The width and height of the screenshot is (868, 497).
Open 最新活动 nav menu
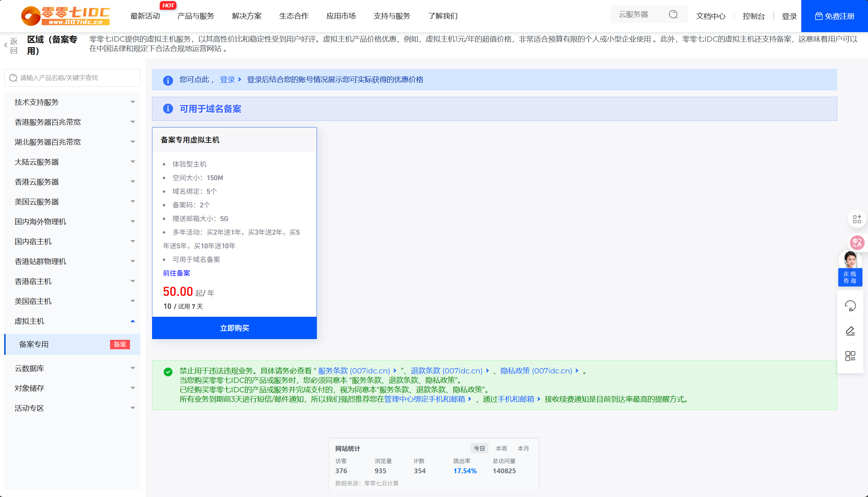tap(145, 16)
